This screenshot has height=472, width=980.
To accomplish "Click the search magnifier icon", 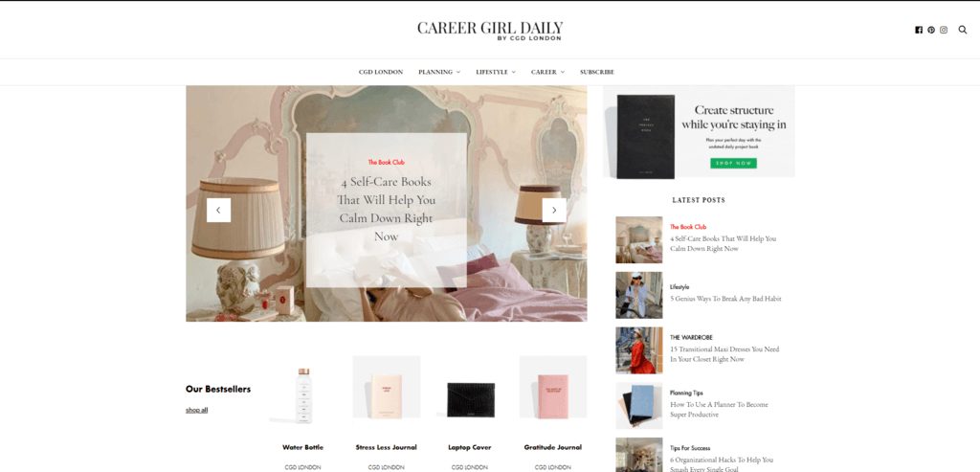I will click(963, 30).
